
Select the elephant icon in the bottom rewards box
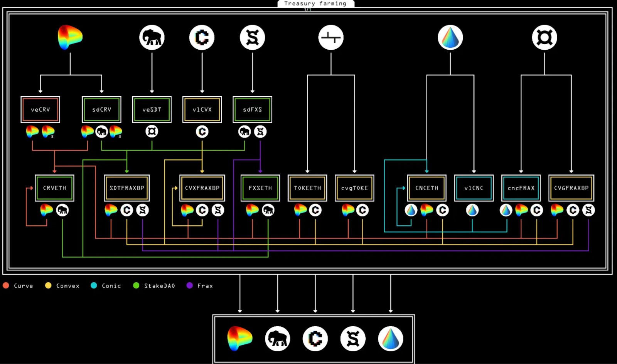(278, 339)
